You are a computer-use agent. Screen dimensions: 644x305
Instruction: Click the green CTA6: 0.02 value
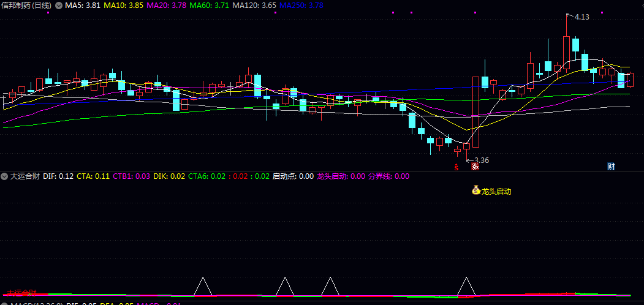207,176
